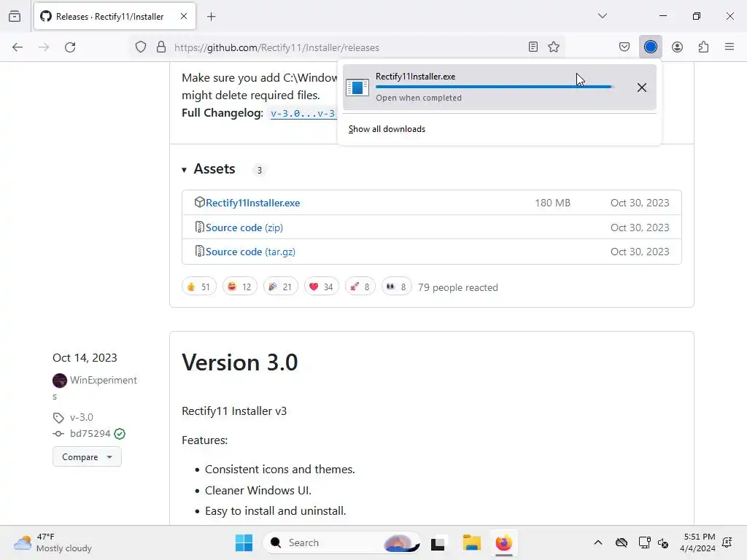Open the Windows Start menu
Viewport: 747px width, 560px height.
click(x=244, y=542)
